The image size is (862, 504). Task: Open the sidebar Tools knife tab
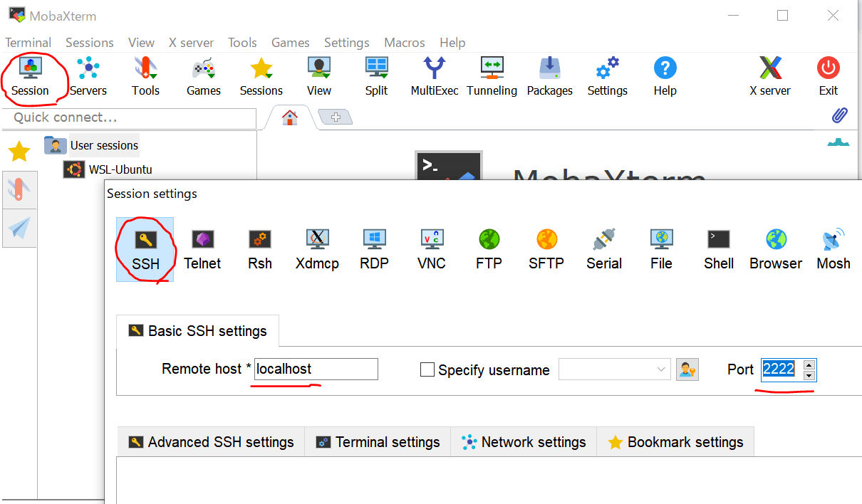(19, 189)
